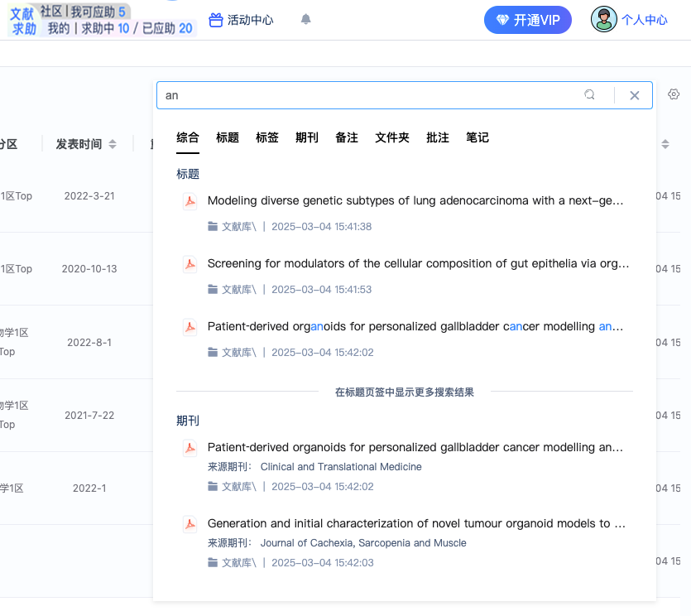Open the search settings gear icon
Viewport: 691px width, 616px height.
tap(674, 94)
